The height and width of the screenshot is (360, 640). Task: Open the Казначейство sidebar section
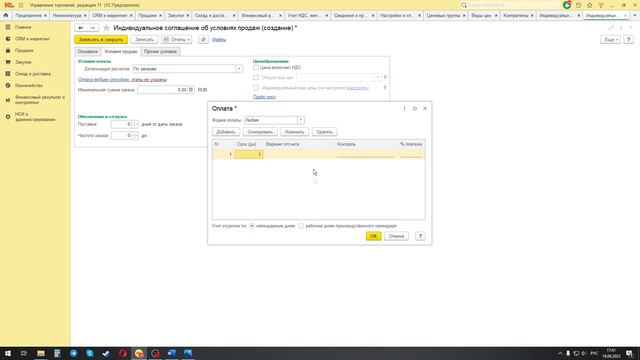click(29, 86)
